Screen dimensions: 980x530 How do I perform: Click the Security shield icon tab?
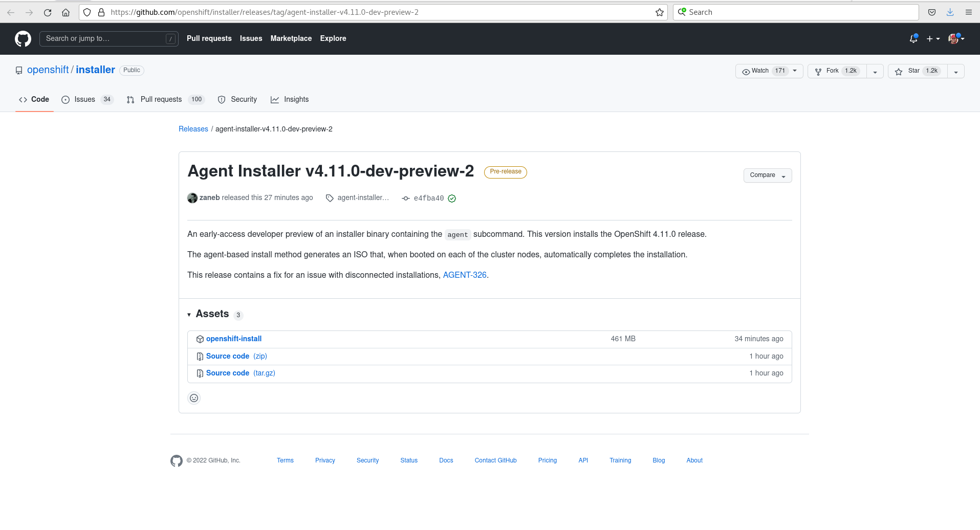222,100
